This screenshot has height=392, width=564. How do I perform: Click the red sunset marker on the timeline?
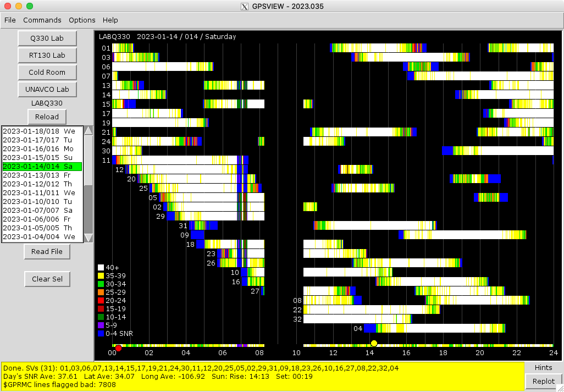[x=118, y=347]
